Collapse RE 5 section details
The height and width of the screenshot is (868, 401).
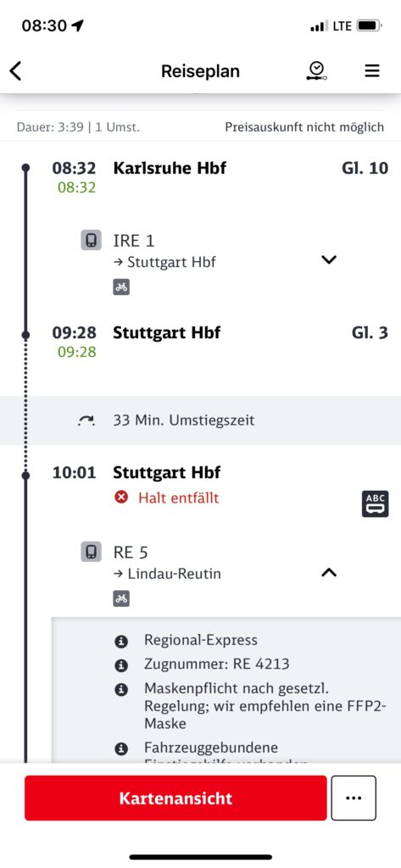tap(329, 572)
